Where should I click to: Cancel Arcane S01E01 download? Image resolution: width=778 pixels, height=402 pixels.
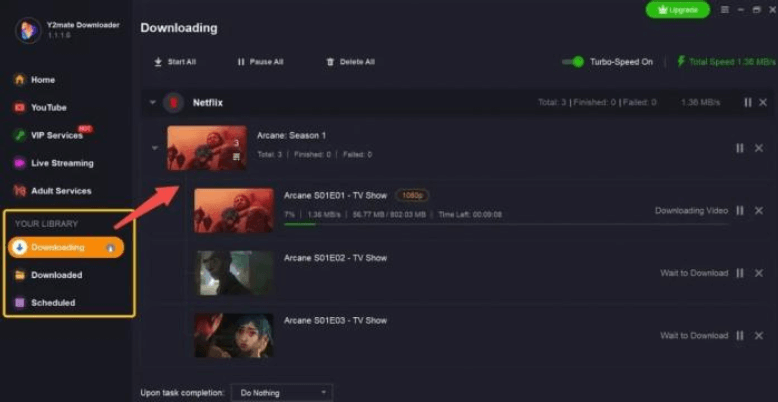point(759,210)
